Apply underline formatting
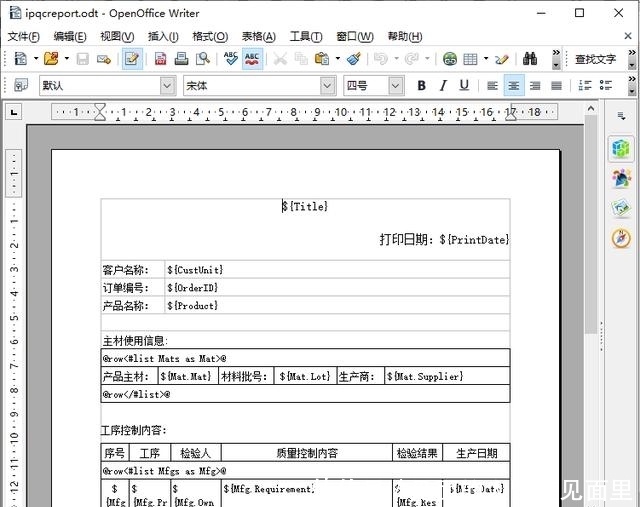 click(464, 85)
